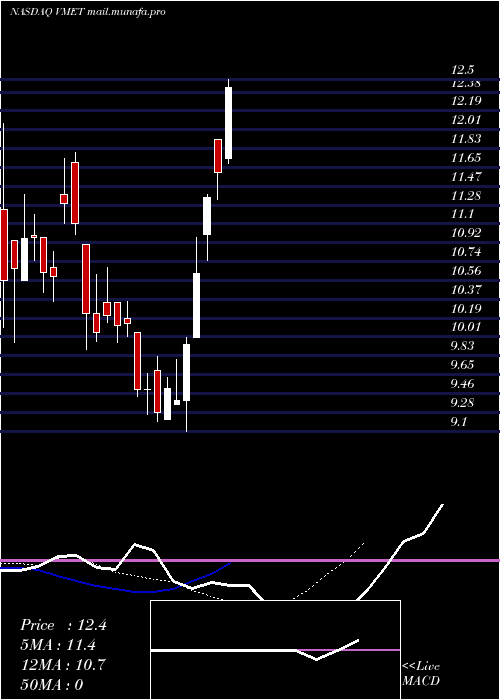Click the 10.19 price axis label
Screen dimensions: 500x700
pyautogui.click(x=466, y=309)
